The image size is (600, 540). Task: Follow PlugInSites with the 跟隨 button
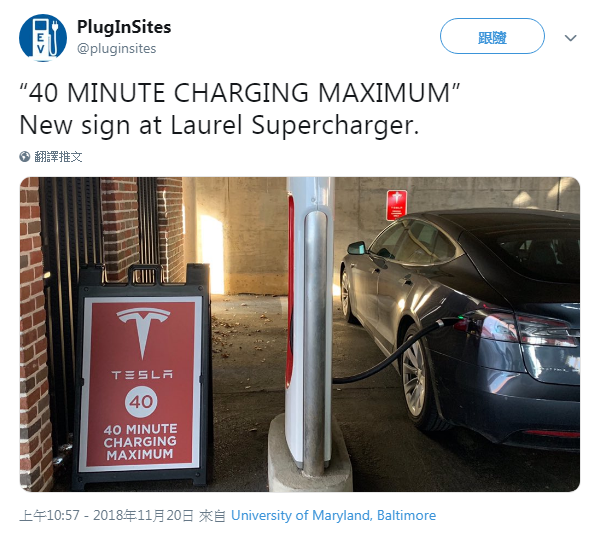[492, 36]
